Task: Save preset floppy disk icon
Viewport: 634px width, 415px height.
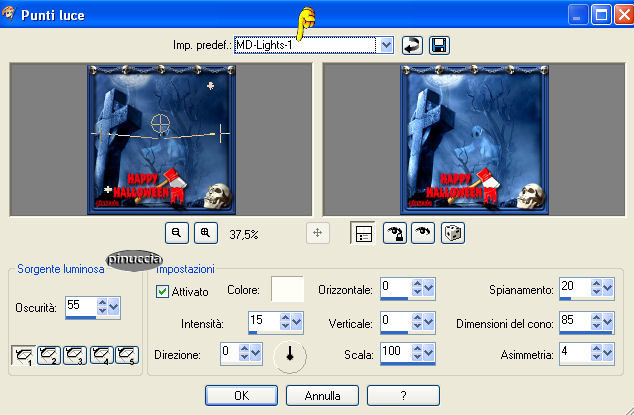Action: pyautogui.click(x=439, y=45)
